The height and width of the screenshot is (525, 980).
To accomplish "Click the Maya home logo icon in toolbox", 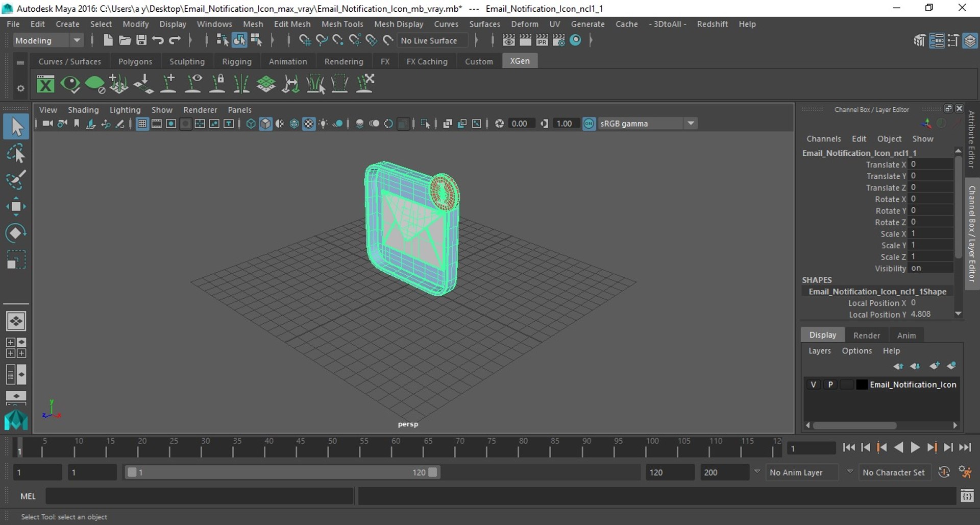I will [x=16, y=420].
